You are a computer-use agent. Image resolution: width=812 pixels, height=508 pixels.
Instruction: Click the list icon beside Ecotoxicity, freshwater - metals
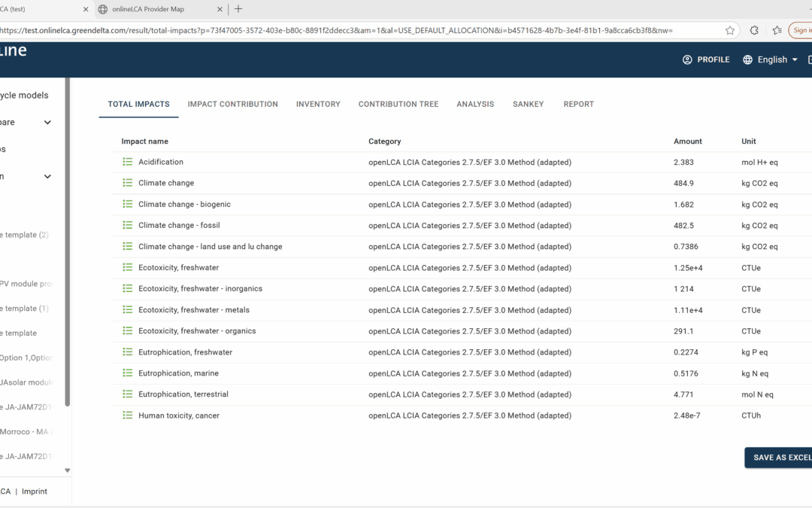(128, 309)
